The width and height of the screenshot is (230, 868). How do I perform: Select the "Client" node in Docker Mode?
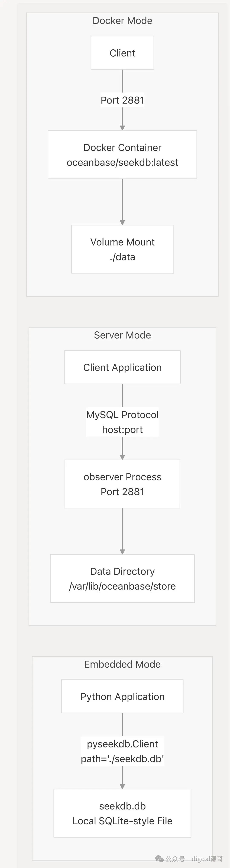122,53
